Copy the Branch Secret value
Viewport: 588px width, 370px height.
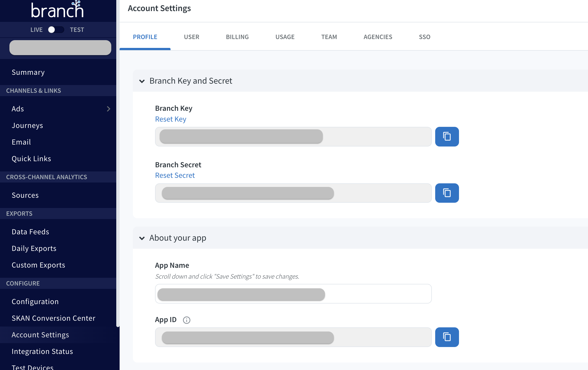[x=447, y=193]
